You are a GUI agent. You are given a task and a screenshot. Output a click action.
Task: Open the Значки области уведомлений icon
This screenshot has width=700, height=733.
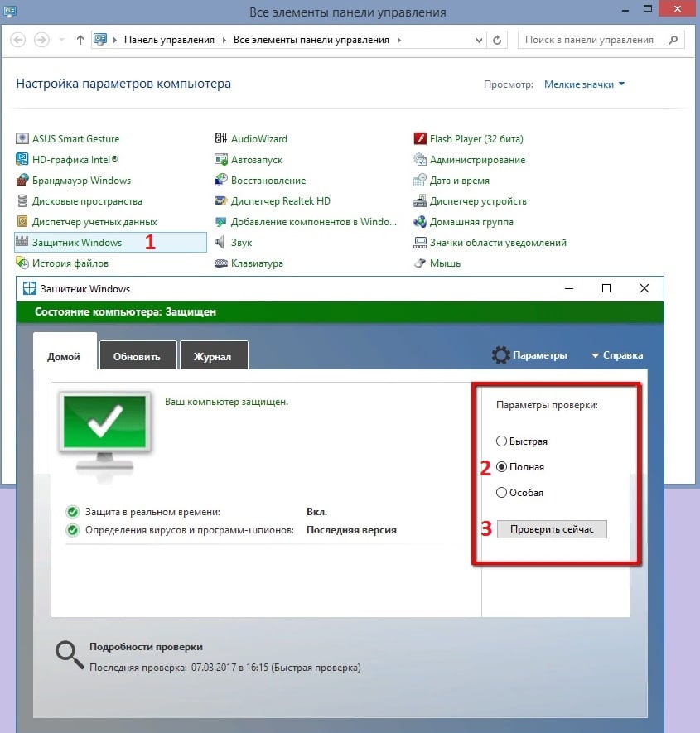pos(420,242)
